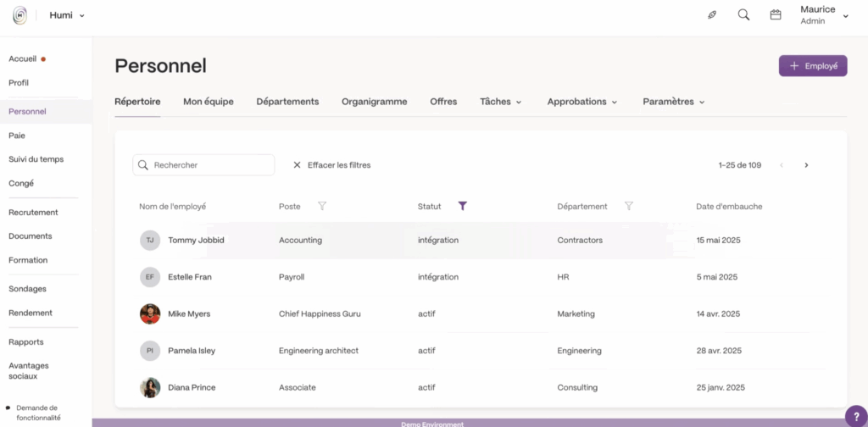Open the calendar icon in header

tap(775, 15)
